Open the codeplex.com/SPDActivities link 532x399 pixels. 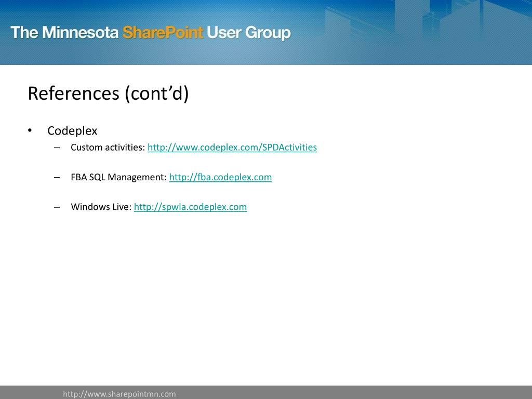[x=232, y=148]
